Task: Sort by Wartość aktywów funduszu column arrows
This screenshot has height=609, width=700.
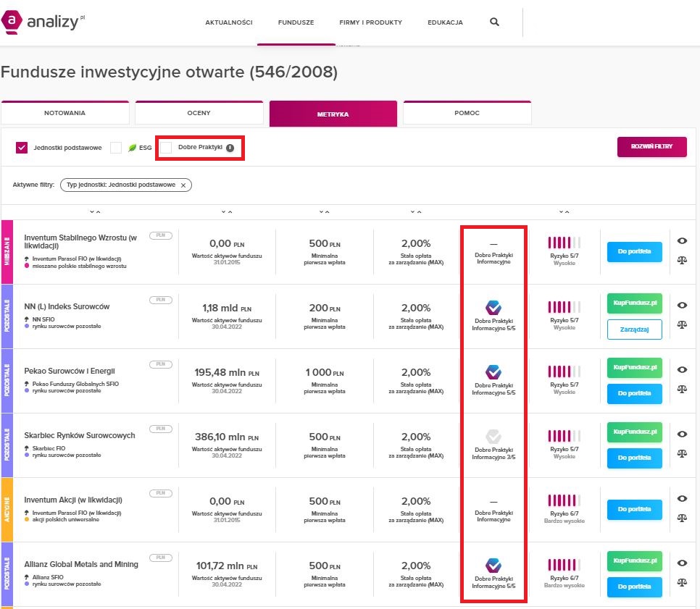Action: click(227, 212)
